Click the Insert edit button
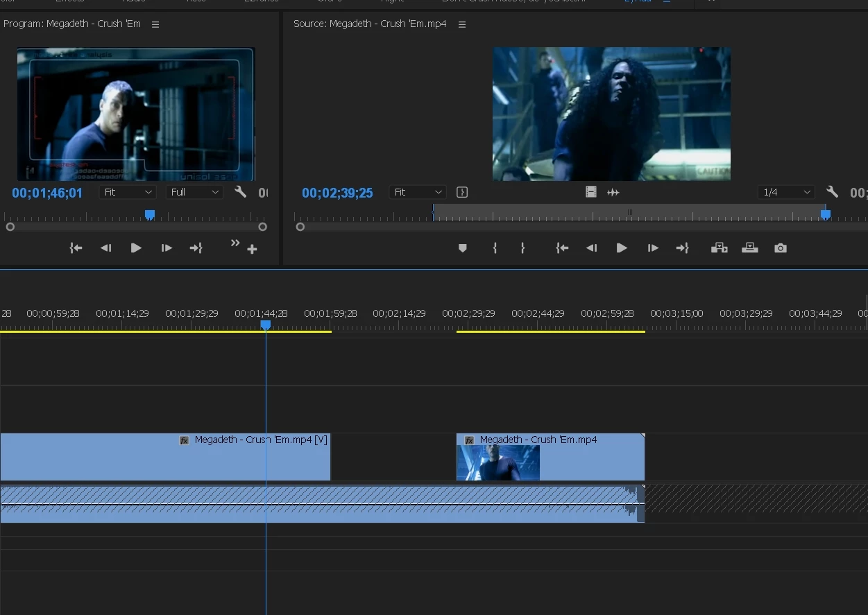The image size is (868, 615). [720, 248]
